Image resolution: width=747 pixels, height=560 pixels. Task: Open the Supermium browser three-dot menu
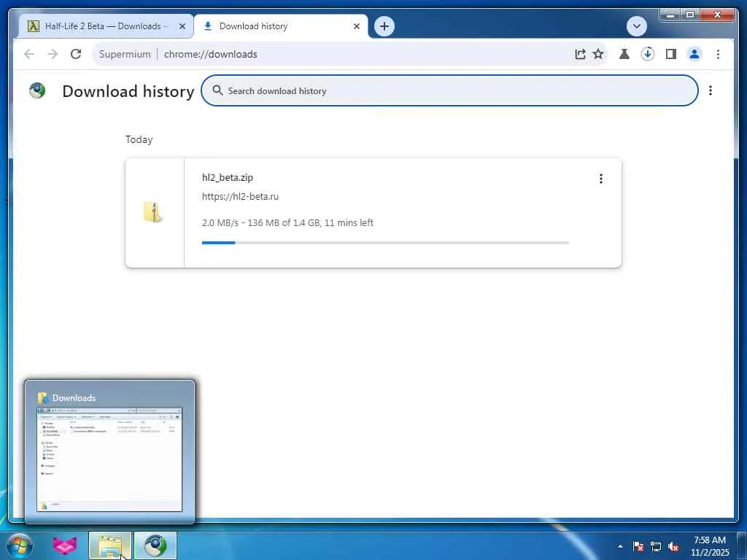(x=718, y=54)
